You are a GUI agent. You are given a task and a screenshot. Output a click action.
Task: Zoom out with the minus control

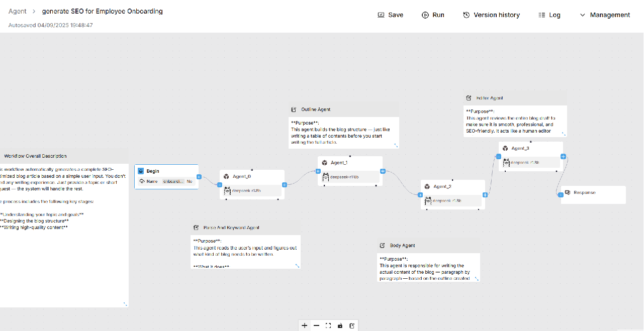tap(316, 325)
